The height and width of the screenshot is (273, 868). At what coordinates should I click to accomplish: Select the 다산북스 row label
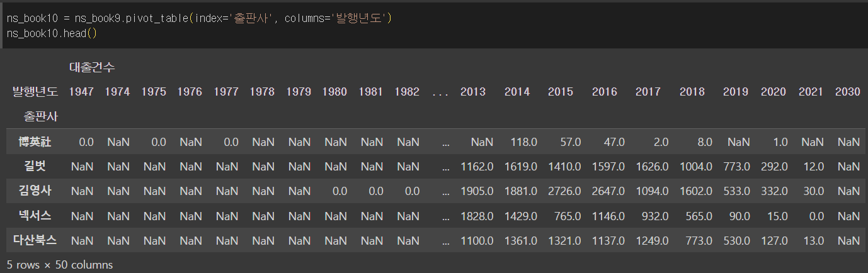coord(35,240)
